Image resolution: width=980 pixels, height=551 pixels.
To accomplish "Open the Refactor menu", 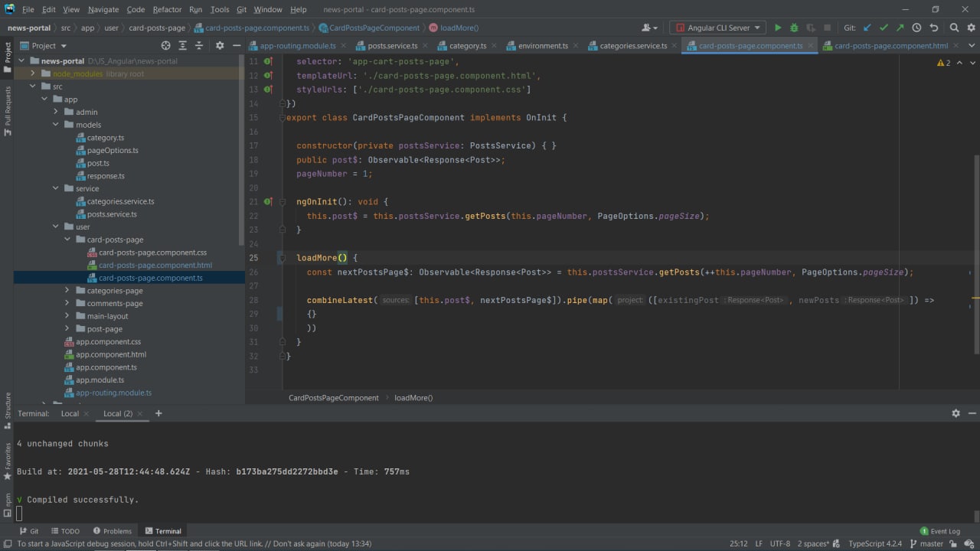I will [x=167, y=9].
